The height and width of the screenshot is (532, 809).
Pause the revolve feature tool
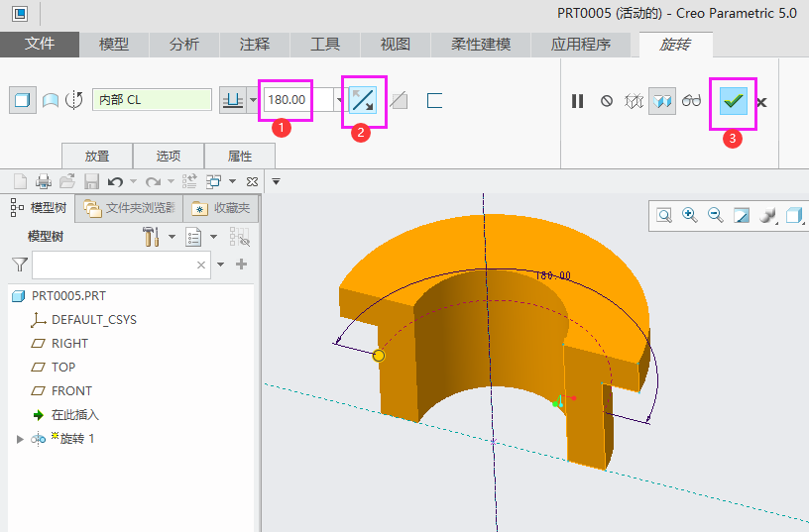[577, 101]
